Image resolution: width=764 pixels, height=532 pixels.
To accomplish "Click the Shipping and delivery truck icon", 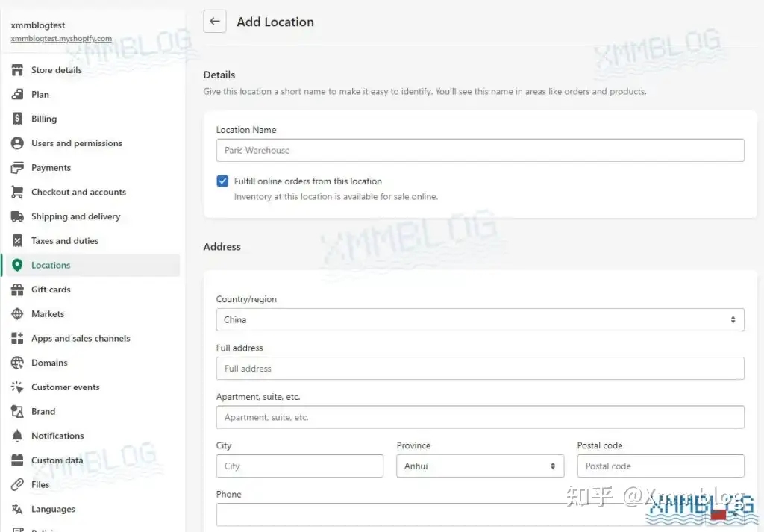I will (18, 216).
